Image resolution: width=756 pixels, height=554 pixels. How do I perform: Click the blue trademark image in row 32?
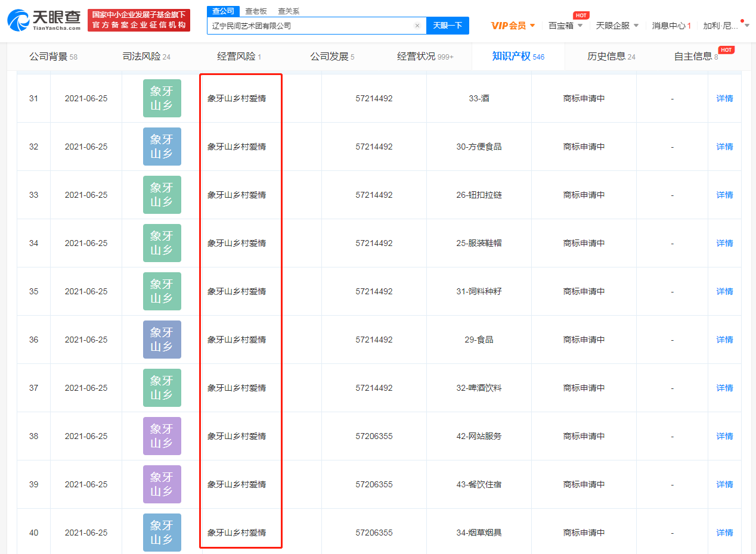pos(162,147)
